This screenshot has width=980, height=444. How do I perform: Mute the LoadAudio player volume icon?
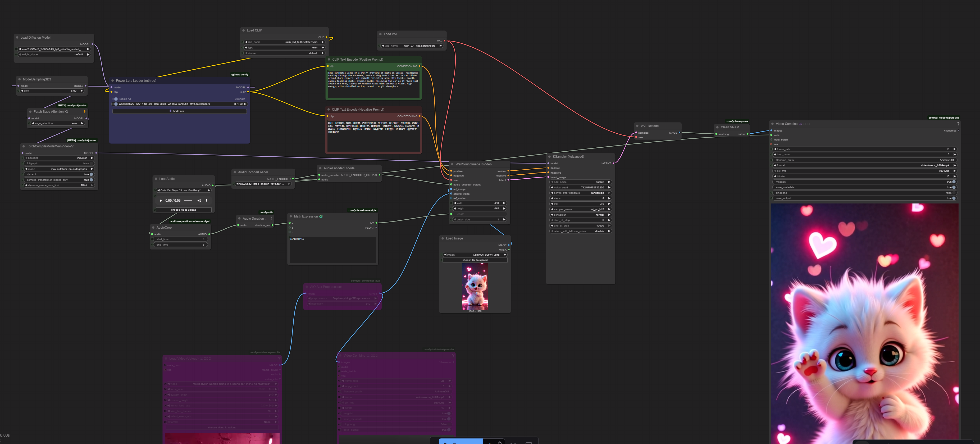pyautogui.click(x=199, y=201)
